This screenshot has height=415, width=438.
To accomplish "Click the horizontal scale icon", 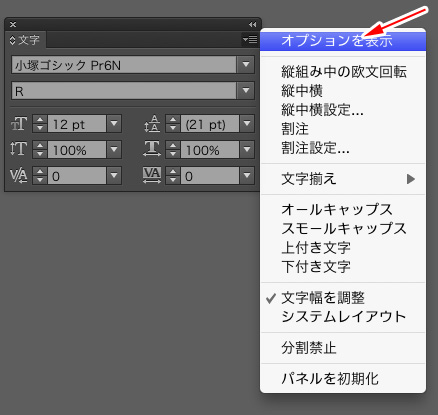I will 152,149.
